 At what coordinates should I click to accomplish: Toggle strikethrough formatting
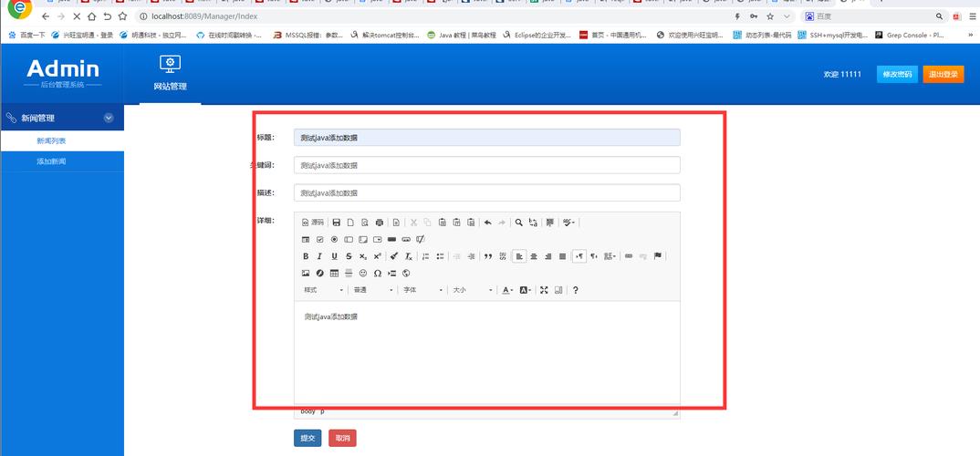pos(349,256)
